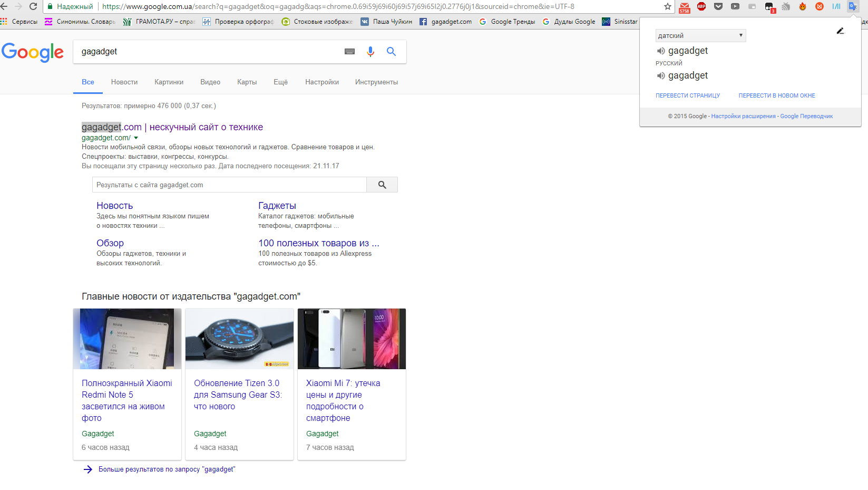The width and height of the screenshot is (868, 490).
Task: Click the site search magnifier for gagadget.com
Action: pyautogui.click(x=382, y=185)
